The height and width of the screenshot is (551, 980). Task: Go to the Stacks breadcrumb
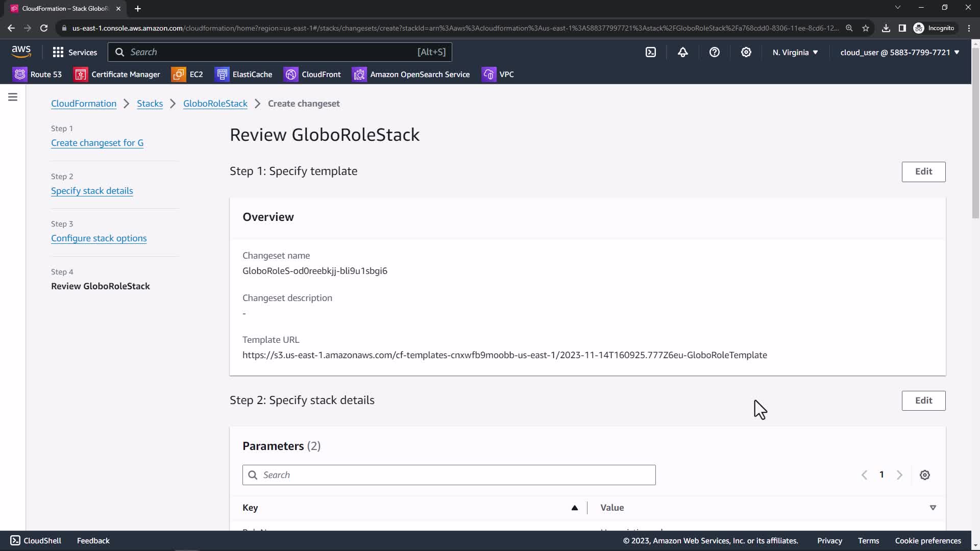(x=150, y=104)
